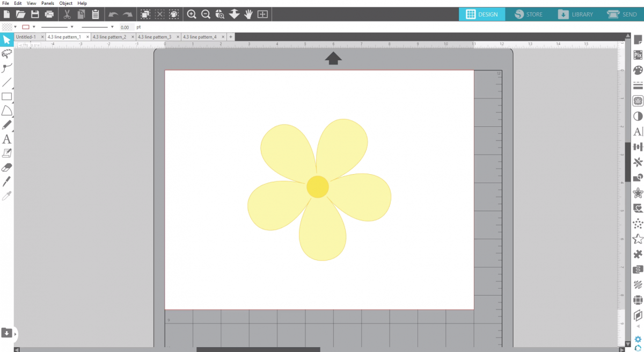Click the Select All icon
The height and width of the screenshot is (352, 644).
[x=145, y=15]
